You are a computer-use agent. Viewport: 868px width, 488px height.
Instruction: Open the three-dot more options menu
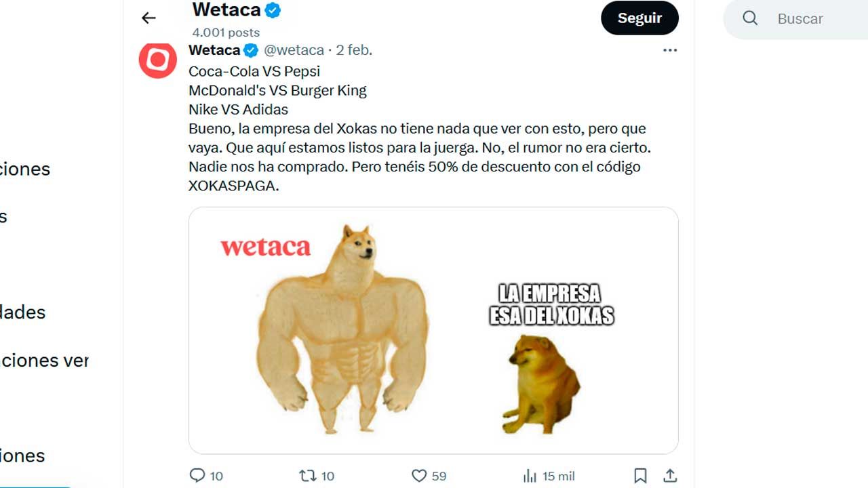tap(670, 50)
